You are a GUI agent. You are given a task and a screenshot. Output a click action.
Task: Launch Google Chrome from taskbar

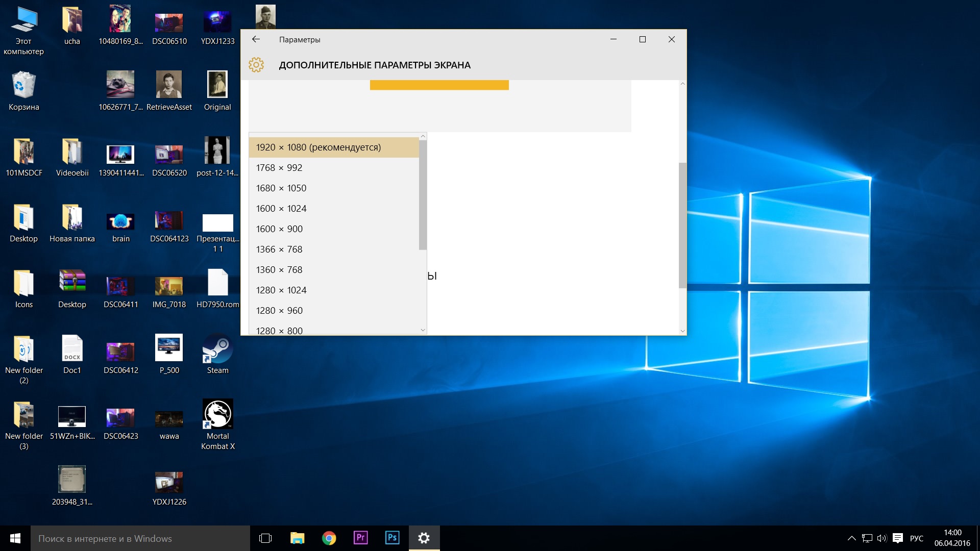(329, 538)
